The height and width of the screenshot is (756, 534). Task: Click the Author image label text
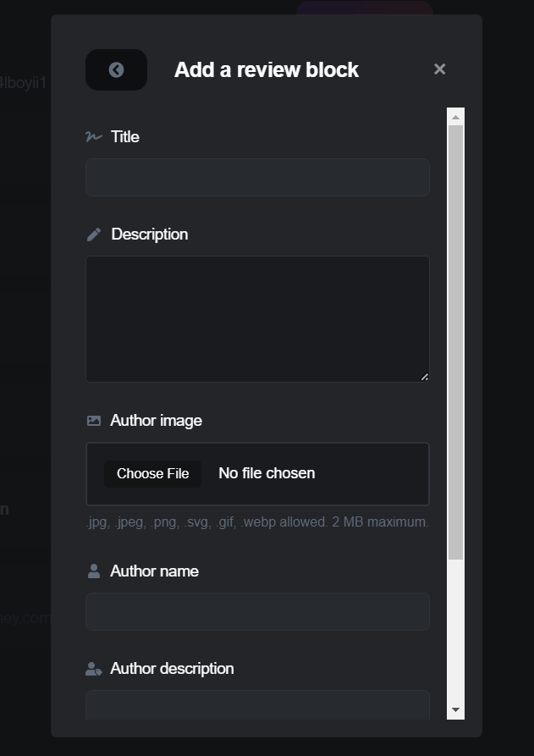coord(156,421)
